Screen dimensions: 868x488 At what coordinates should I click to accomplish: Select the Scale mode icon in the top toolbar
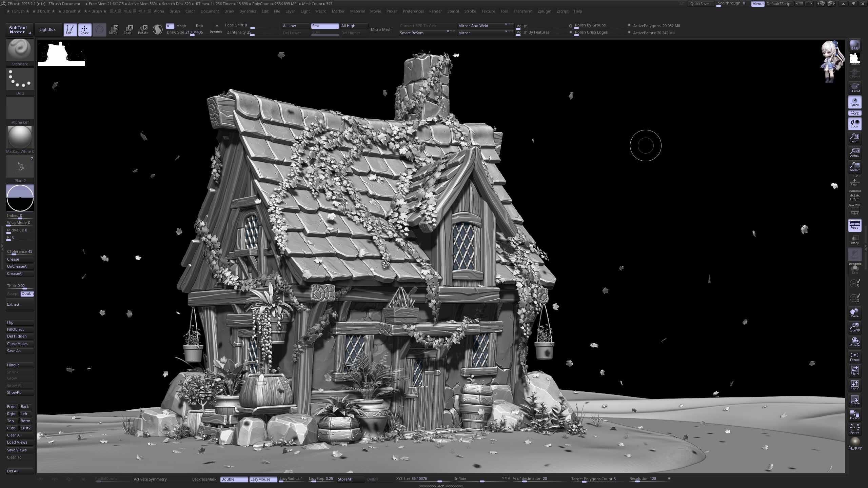[x=128, y=29]
